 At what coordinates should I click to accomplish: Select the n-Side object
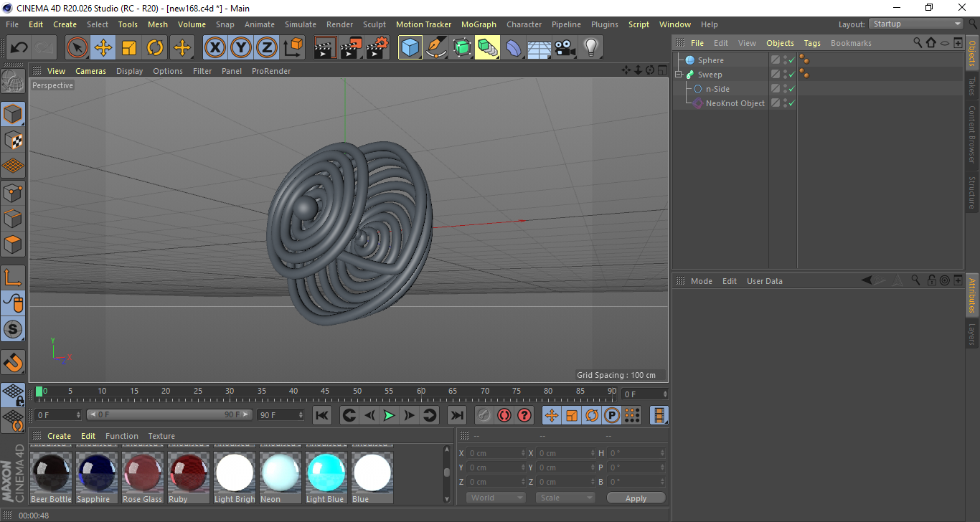[x=717, y=89]
